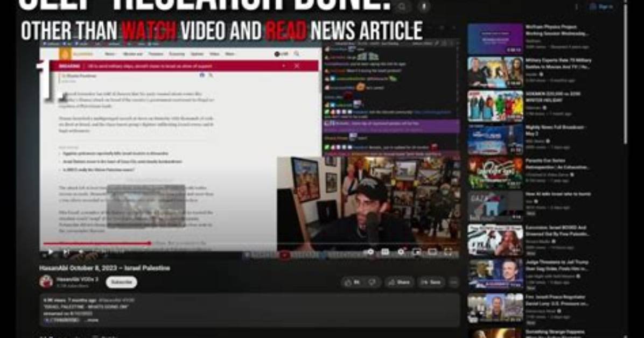
Task: Like the video
Action: pos(352,282)
